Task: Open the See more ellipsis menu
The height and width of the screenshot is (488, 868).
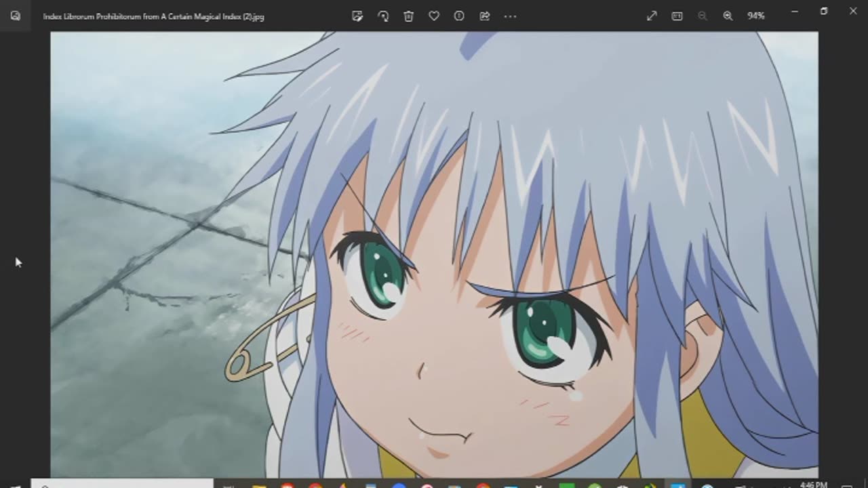Action: (510, 16)
